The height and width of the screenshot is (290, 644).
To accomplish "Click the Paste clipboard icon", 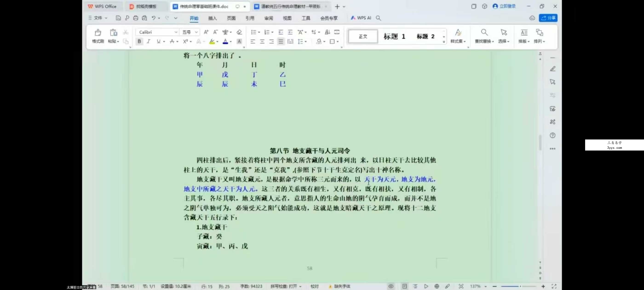I will (113, 32).
